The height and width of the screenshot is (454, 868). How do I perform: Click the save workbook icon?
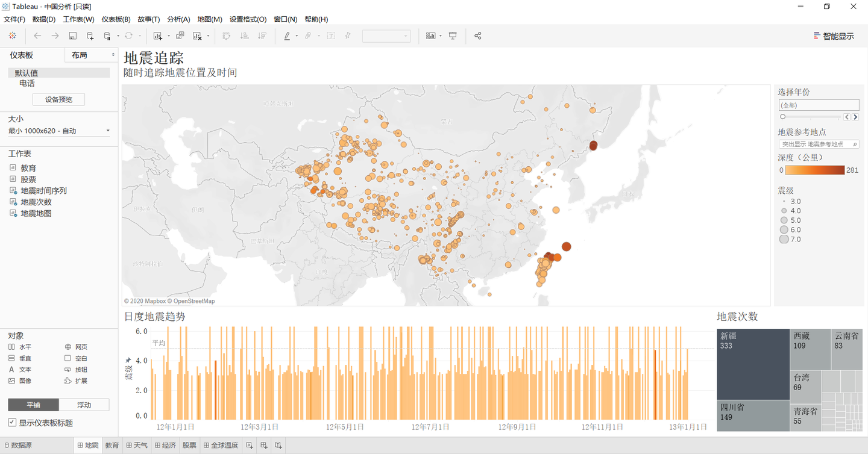coord(72,36)
